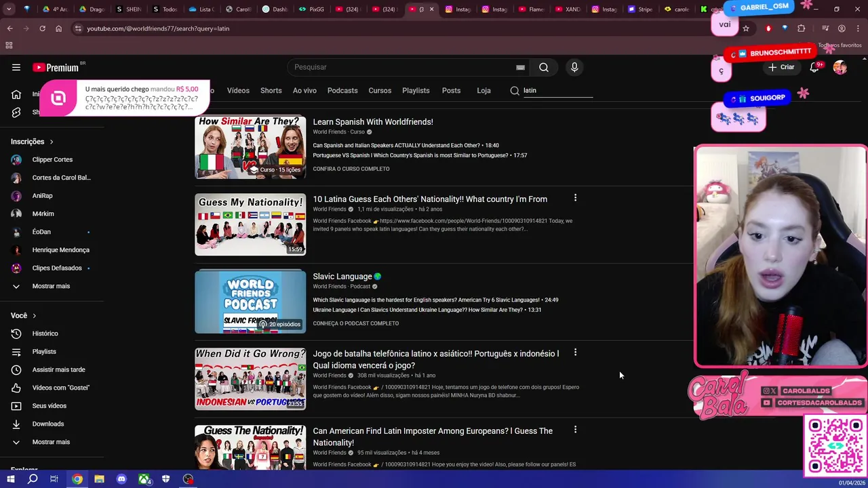
Task: Open options for 10 Latina Guess video
Action: (x=575, y=198)
